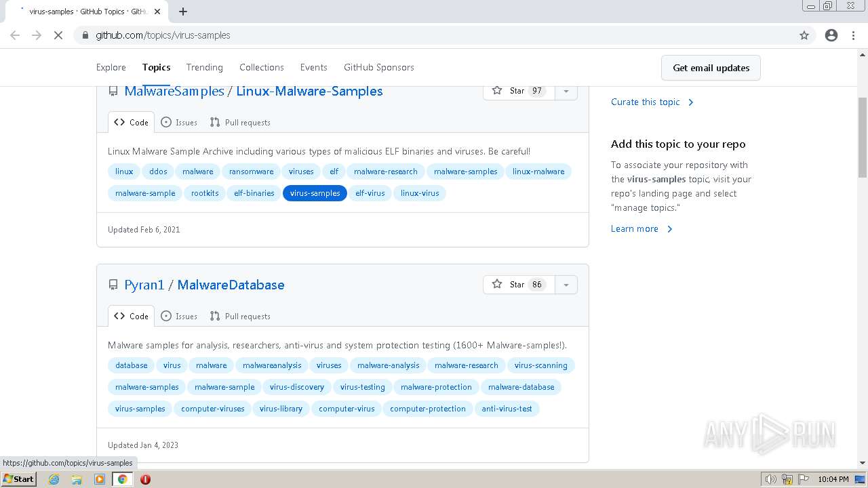Click the taskbar clock showing 10:04 PM
The width and height of the screenshot is (868, 488).
pyautogui.click(x=833, y=479)
